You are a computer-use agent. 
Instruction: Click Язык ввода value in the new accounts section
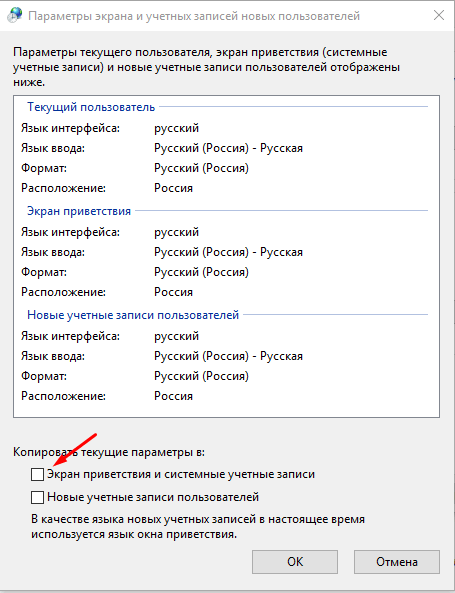228,356
